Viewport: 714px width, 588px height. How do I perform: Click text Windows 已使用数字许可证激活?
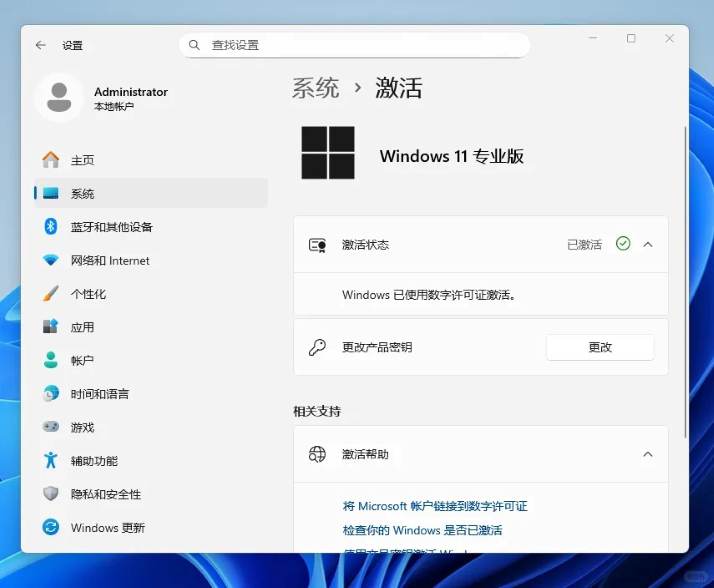point(428,295)
